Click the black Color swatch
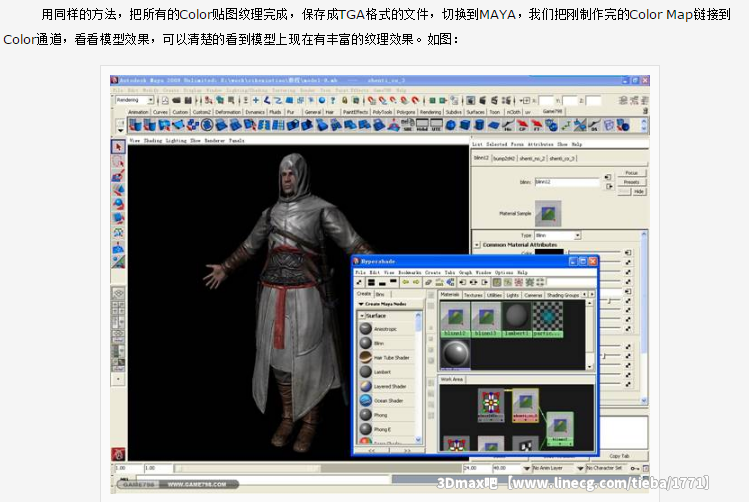Viewport: 749px width, 502px height. point(549,251)
